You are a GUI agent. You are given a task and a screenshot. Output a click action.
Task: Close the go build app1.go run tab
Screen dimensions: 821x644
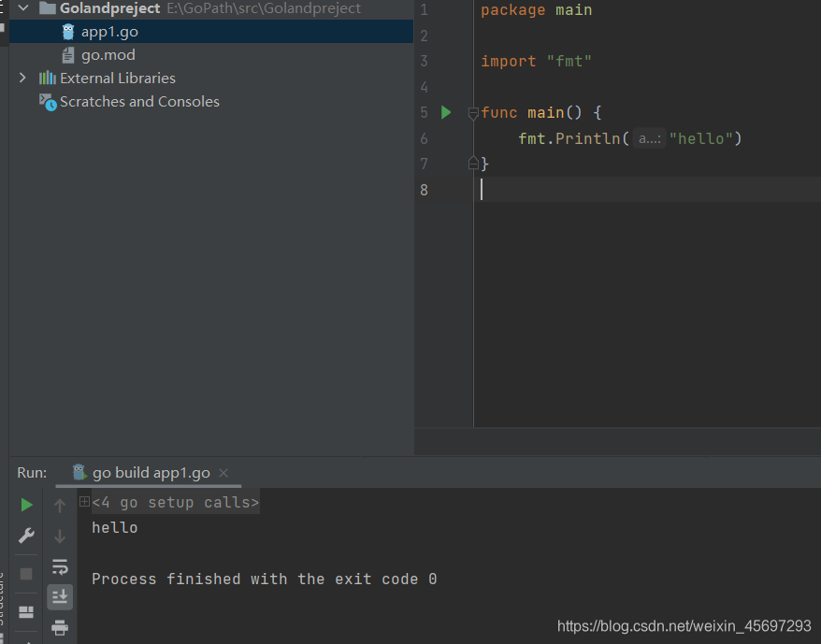pyautogui.click(x=223, y=473)
